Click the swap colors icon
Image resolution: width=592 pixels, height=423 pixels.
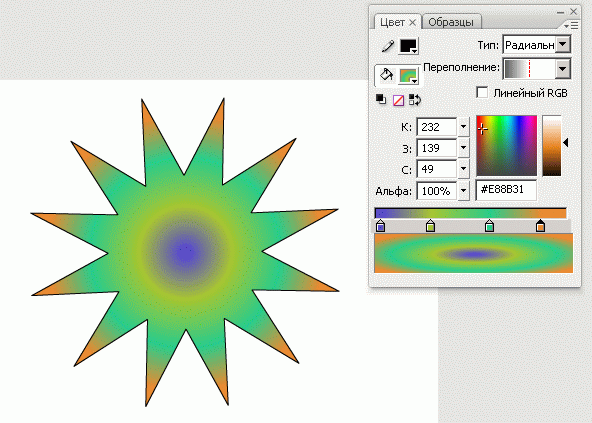click(x=415, y=100)
